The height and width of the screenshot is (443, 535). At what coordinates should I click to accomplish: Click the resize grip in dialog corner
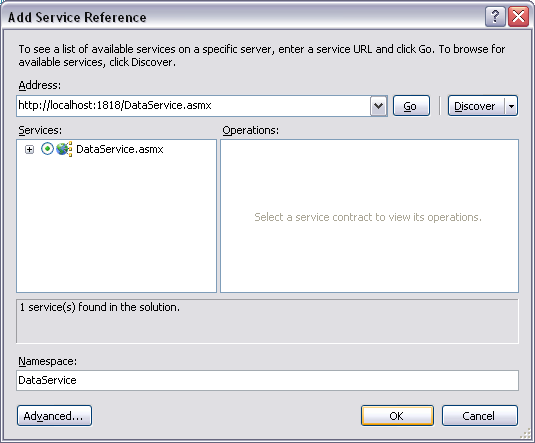click(526, 434)
